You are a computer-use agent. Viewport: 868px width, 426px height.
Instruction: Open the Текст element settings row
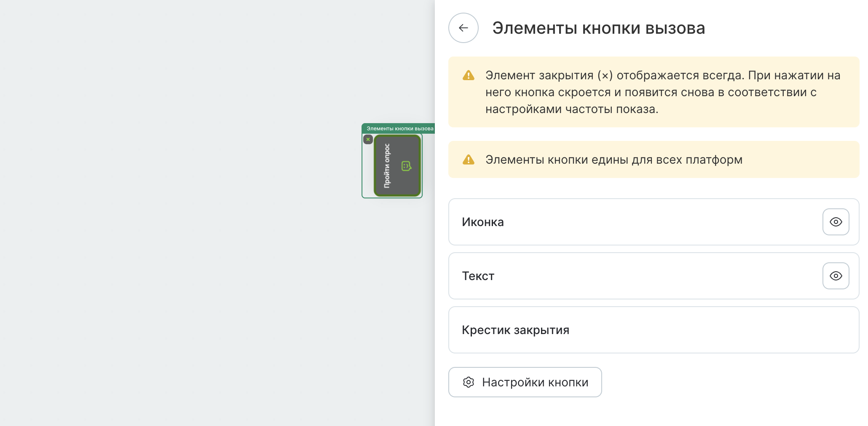(654, 276)
